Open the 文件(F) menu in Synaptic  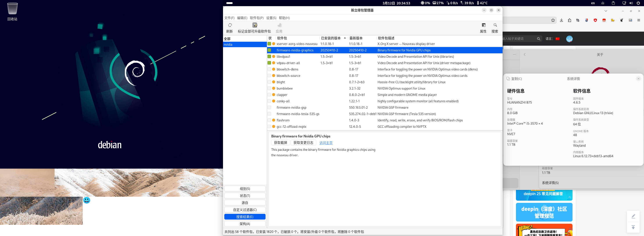tap(229, 18)
